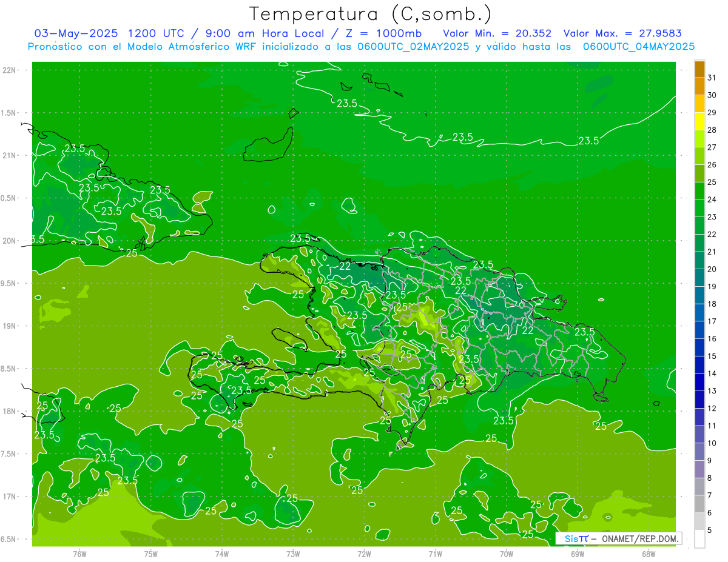Click the "74W" longitude axis label
The image size is (728, 562).
pos(222,554)
